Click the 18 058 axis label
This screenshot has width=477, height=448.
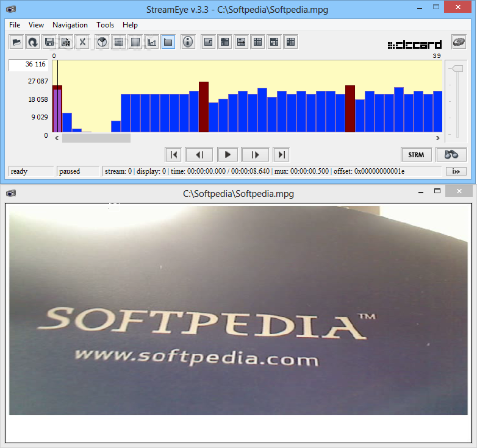(38, 99)
